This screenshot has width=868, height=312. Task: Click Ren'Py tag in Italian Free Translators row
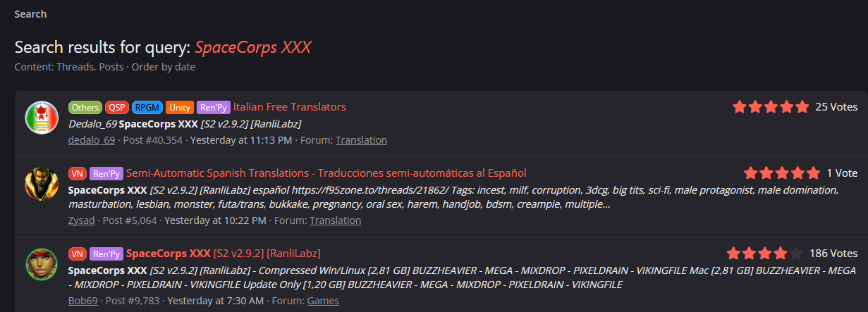(x=214, y=107)
